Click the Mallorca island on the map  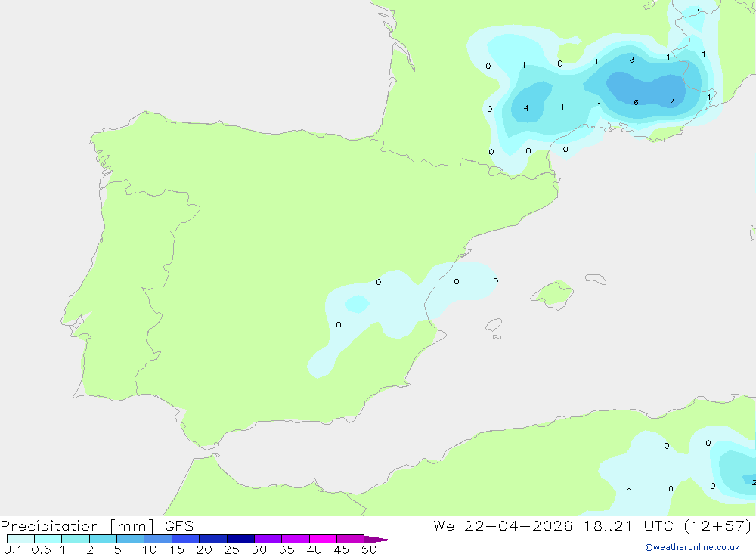(553, 294)
